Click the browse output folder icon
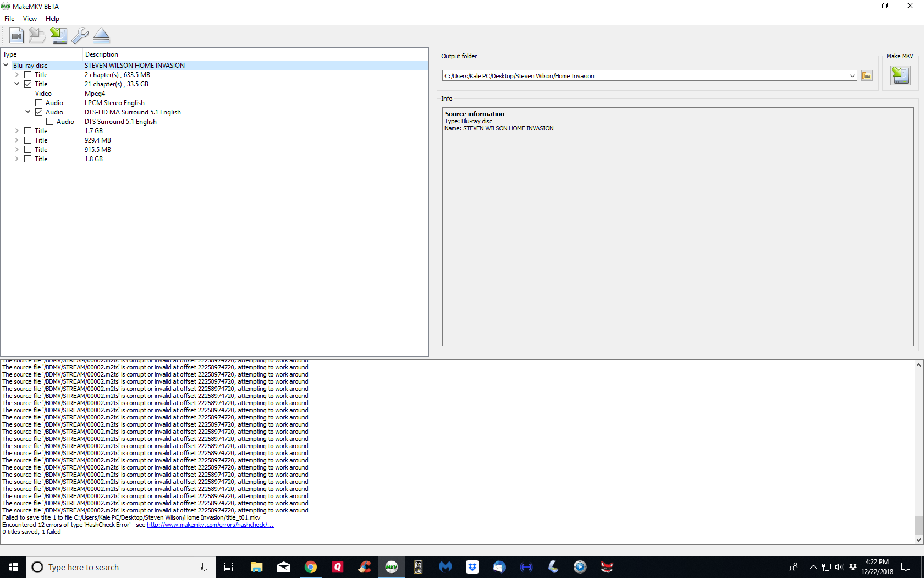The width and height of the screenshot is (924, 578). (x=867, y=76)
